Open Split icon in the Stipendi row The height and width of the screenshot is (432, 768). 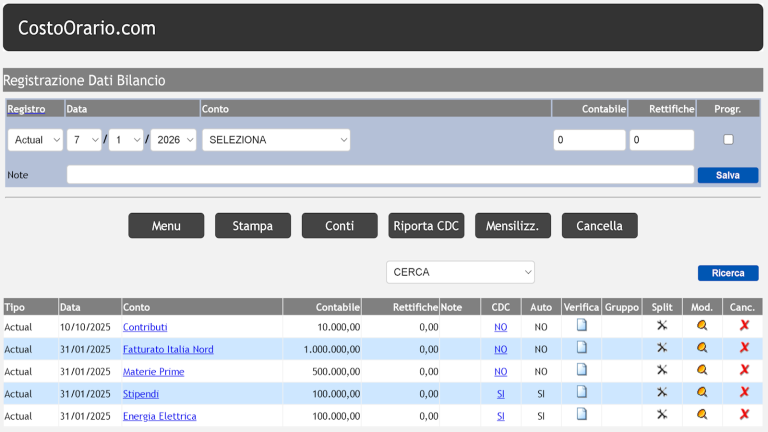point(661,393)
